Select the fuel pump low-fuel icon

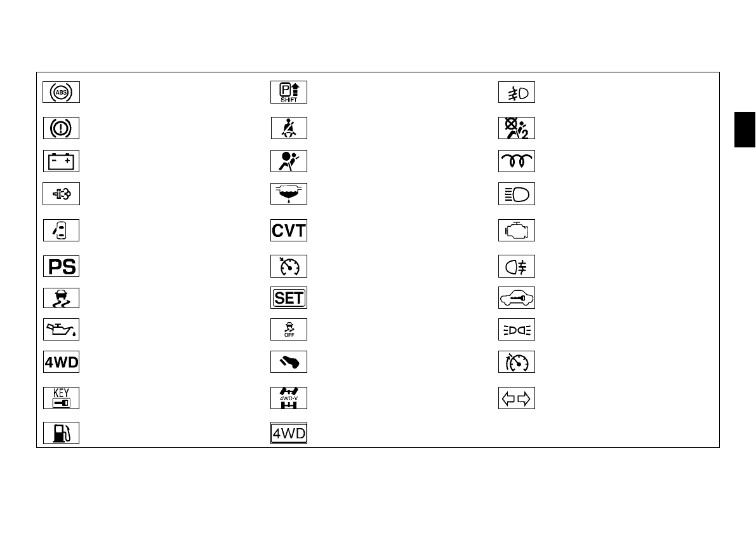tap(61, 433)
